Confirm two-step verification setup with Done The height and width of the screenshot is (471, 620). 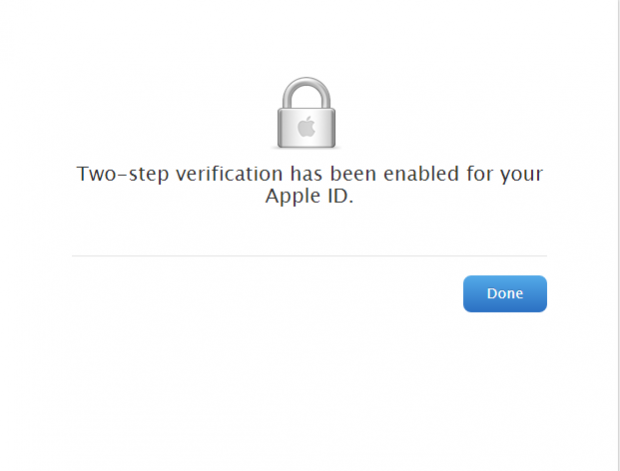click(x=505, y=293)
